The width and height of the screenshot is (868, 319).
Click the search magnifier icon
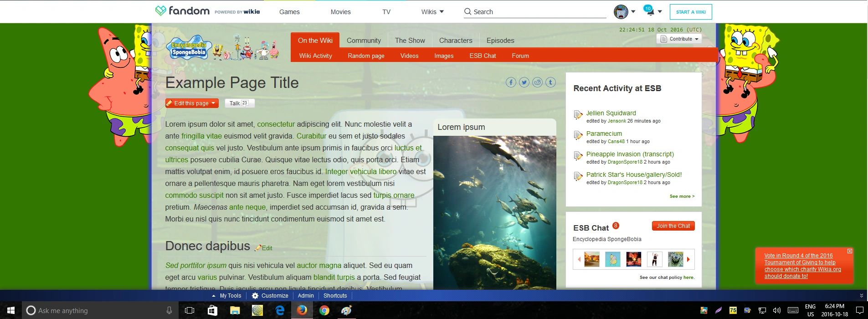(x=467, y=11)
